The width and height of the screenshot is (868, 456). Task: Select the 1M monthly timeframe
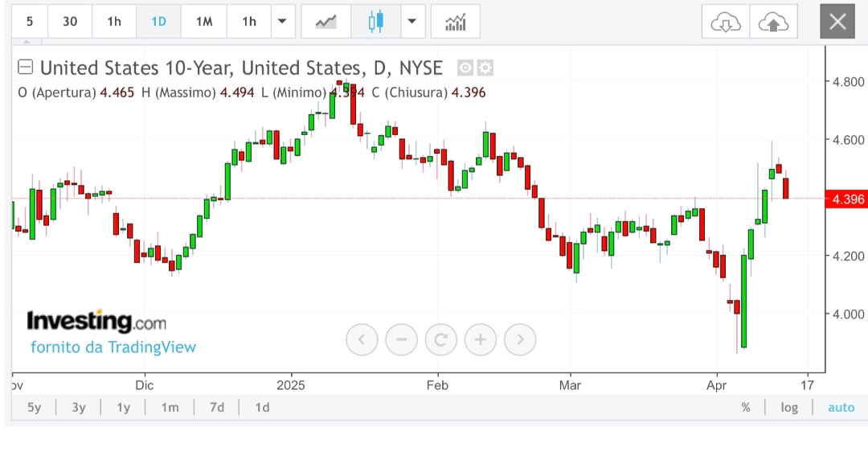coord(203,22)
